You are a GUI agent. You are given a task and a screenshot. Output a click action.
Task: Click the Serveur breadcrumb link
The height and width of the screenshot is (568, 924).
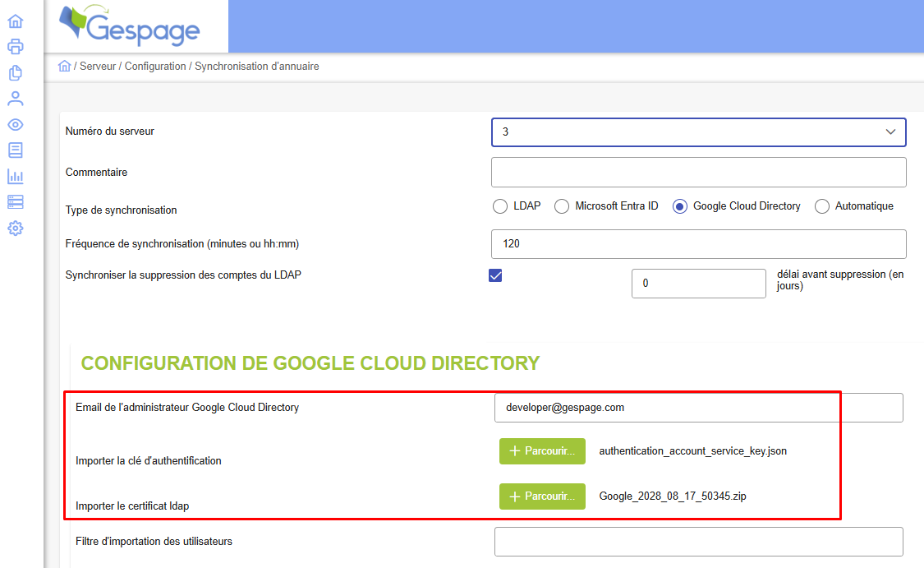click(98, 66)
